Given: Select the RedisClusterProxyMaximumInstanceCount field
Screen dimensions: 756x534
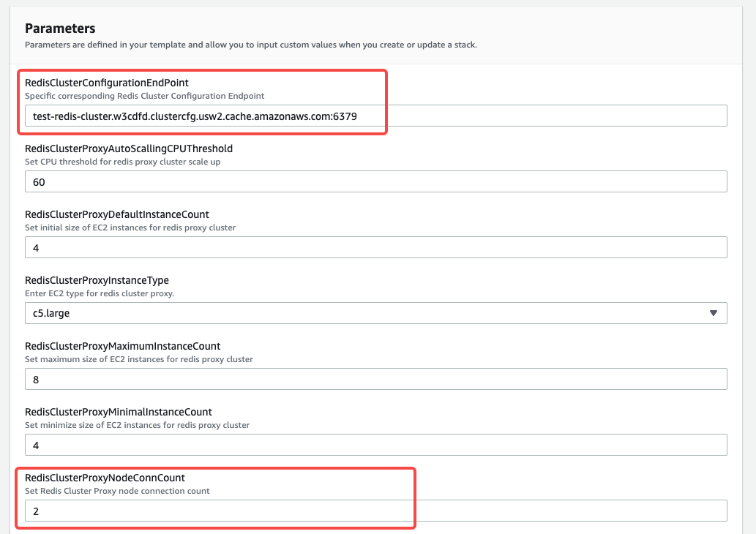Looking at the screenshot, I should (x=376, y=380).
